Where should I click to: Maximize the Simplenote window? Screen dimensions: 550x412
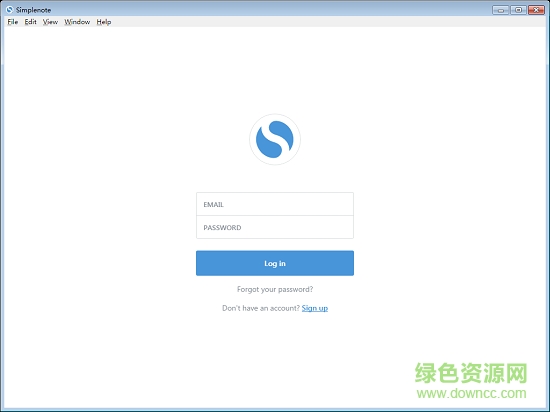[518, 10]
